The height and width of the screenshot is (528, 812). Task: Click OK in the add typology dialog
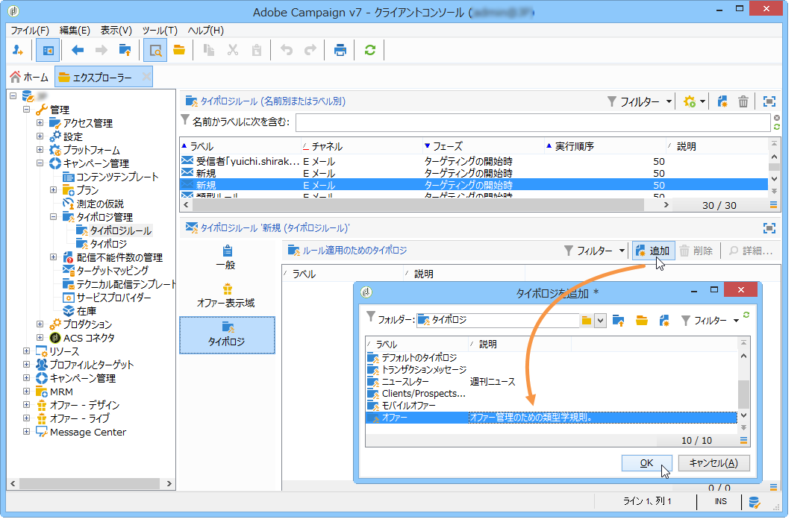646,463
